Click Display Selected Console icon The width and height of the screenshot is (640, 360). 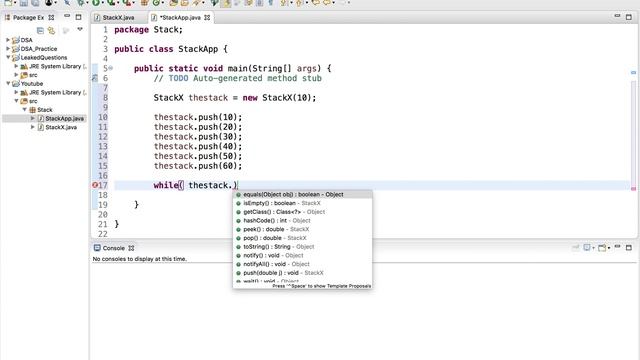(x=587, y=247)
